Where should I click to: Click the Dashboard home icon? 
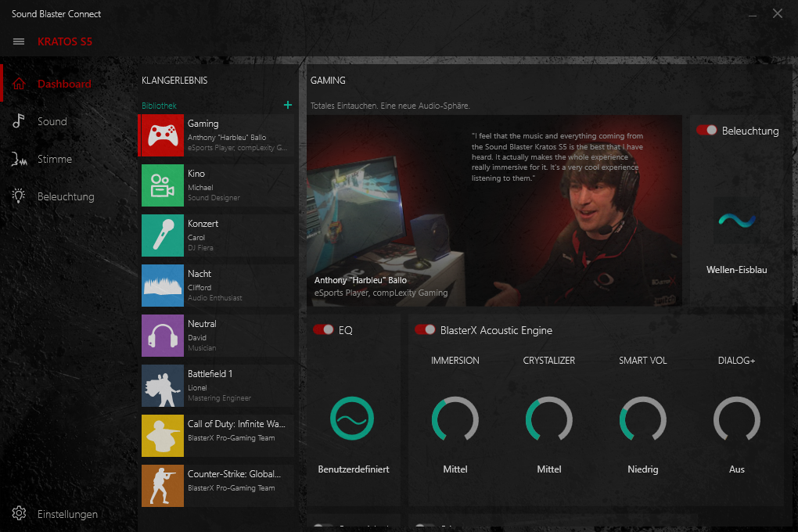(x=19, y=84)
